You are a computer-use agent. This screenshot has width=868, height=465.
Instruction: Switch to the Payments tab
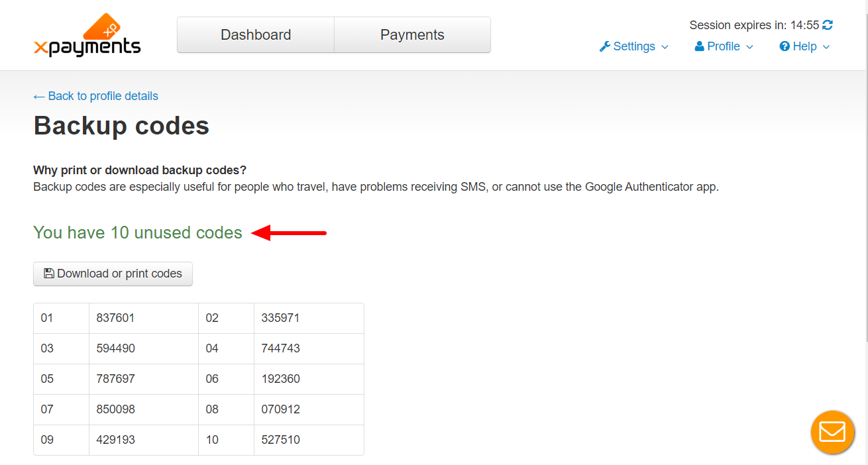[x=412, y=35]
